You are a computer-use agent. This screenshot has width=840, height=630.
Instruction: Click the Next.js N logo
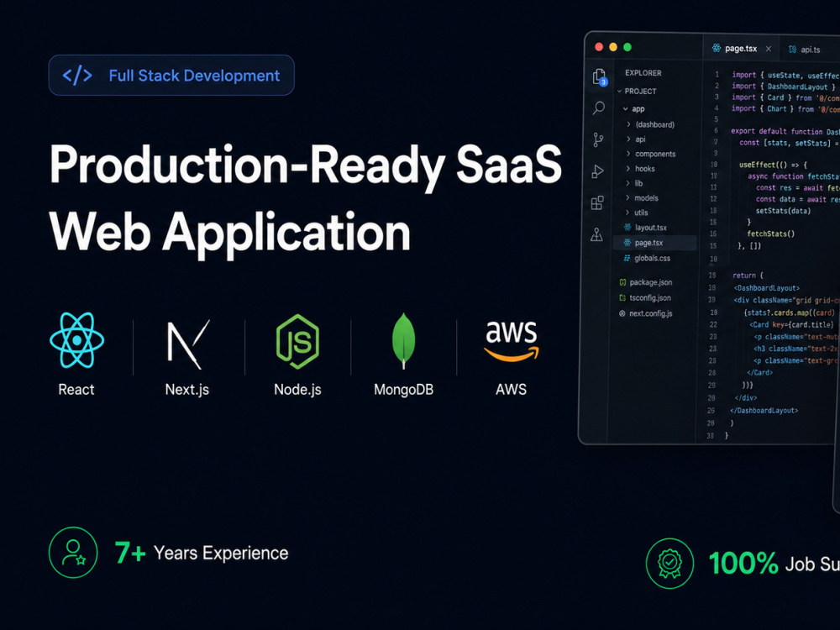[x=188, y=344]
